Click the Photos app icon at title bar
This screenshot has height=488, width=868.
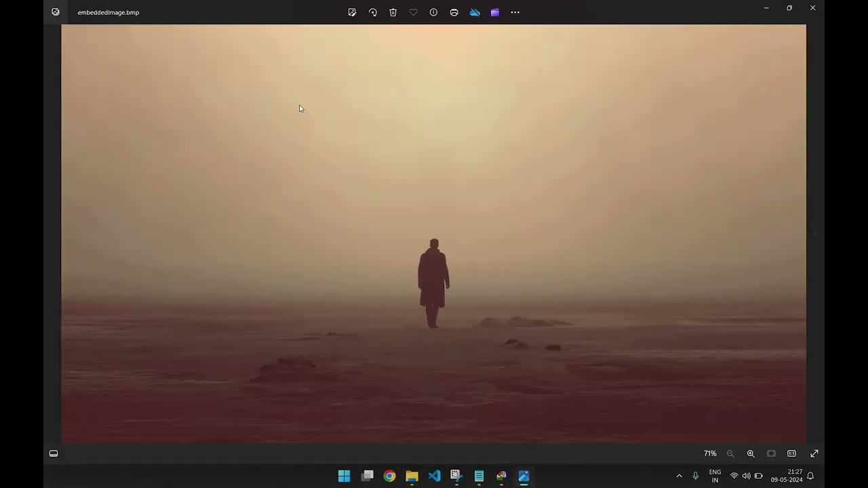[x=56, y=12]
